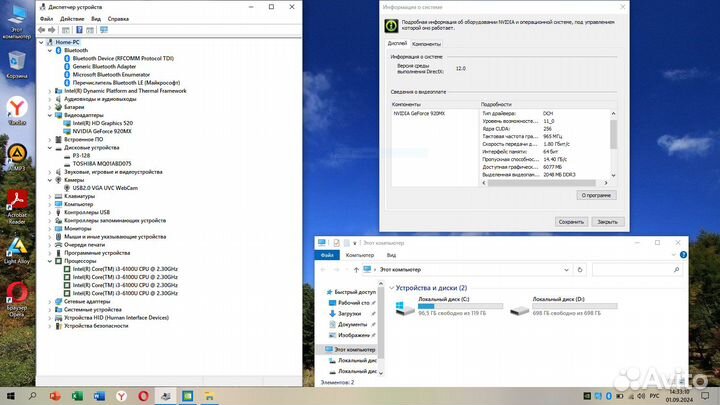The width and height of the screenshot is (720, 405).
Task: Open Local Disk (C:) drive icon
Action: point(405,308)
